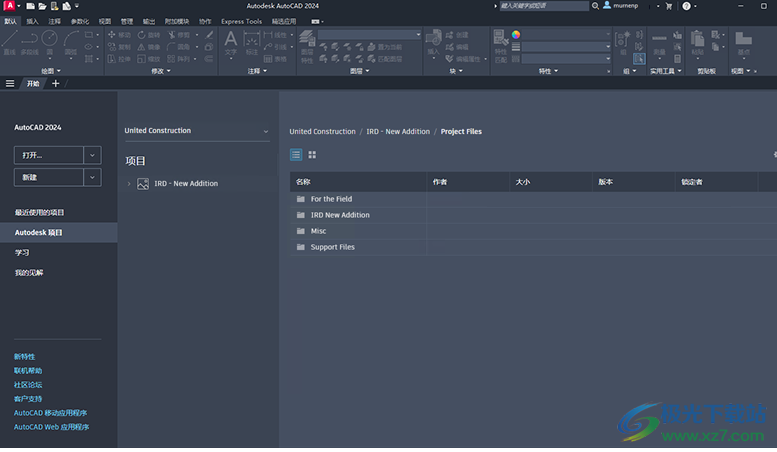Open the hamburger menu beside 开始 tab
Screen dimensions: 777x452
tap(10, 83)
